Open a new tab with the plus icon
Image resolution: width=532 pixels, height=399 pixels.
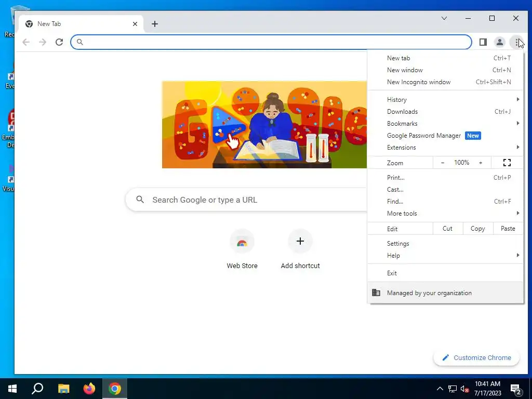(155, 24)
